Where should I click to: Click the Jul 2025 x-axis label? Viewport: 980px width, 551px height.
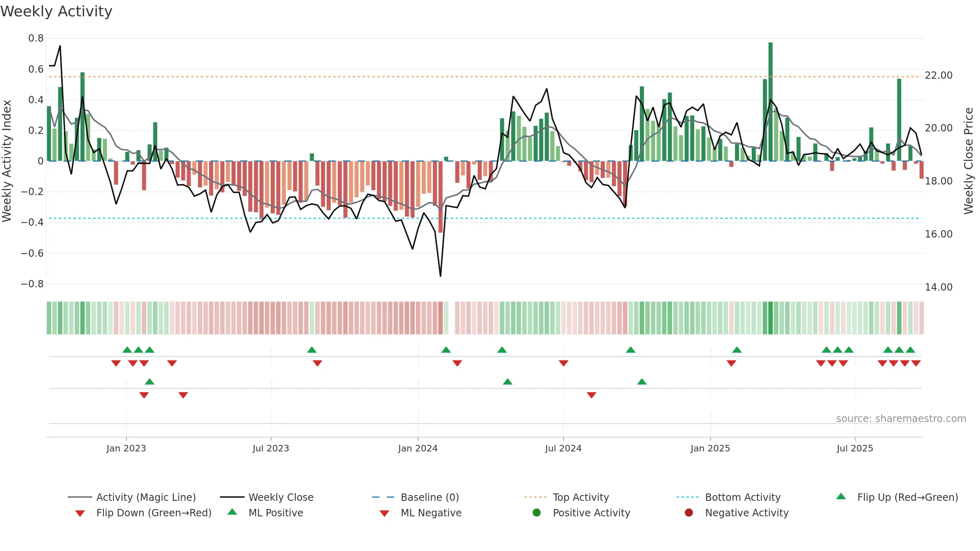coord(855,448)
